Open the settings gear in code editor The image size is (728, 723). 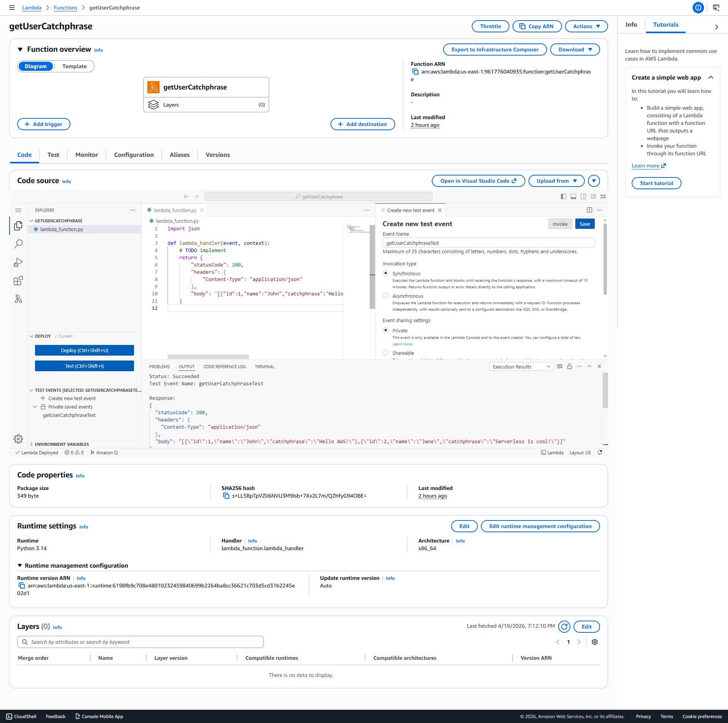point(18,439)
